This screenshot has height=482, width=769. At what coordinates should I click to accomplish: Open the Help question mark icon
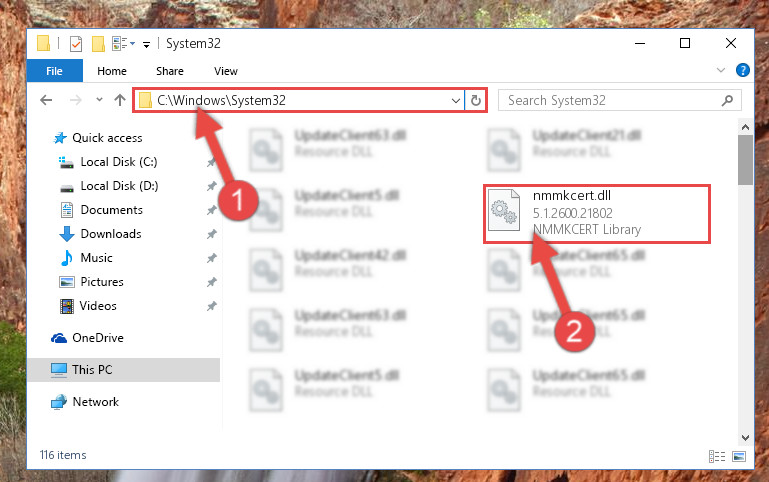743,70
